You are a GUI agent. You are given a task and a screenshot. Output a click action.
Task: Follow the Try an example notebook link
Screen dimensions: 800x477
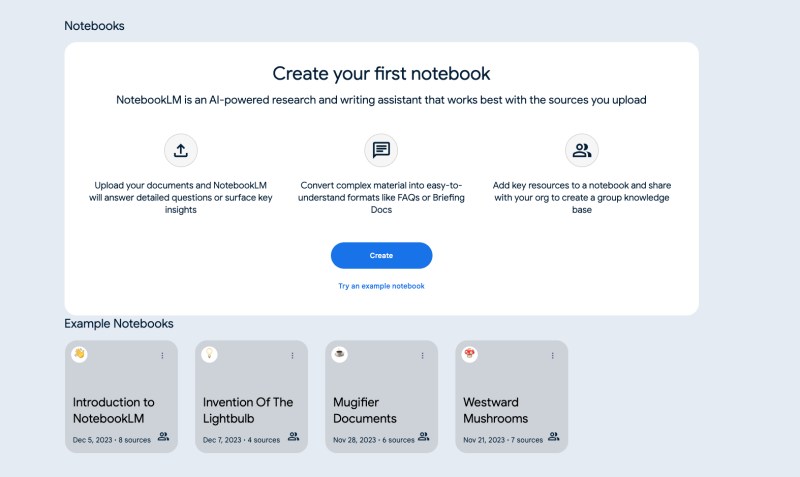381,286
